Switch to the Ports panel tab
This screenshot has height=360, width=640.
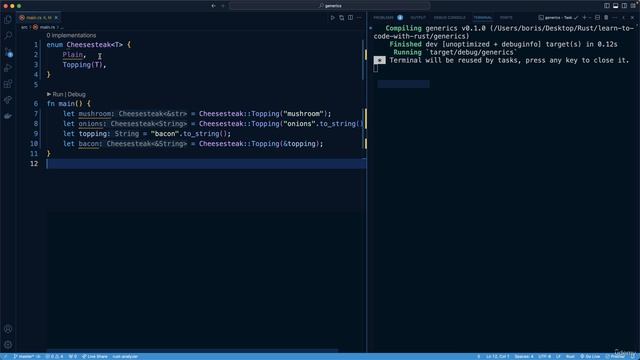[x=506, y=18]
